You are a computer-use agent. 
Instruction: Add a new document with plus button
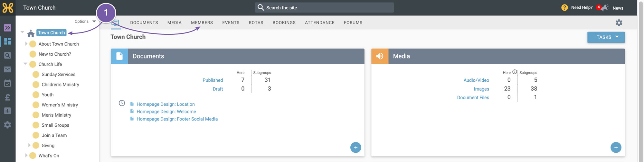355,148
